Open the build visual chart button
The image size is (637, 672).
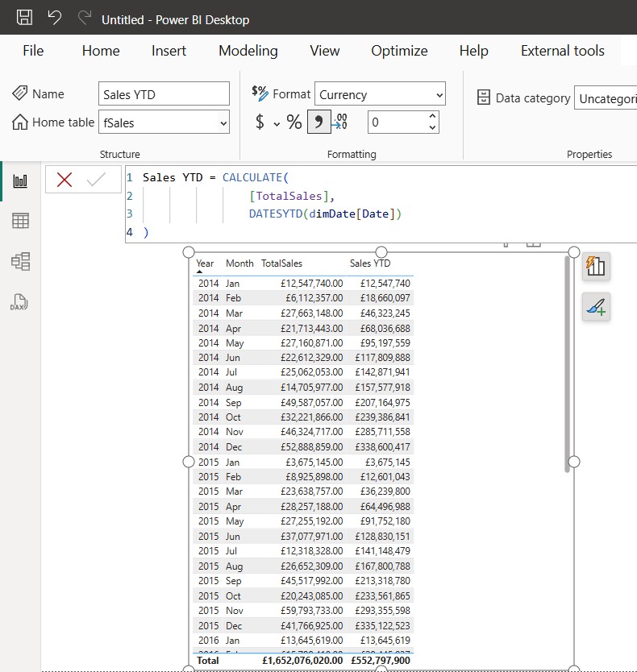596,266
